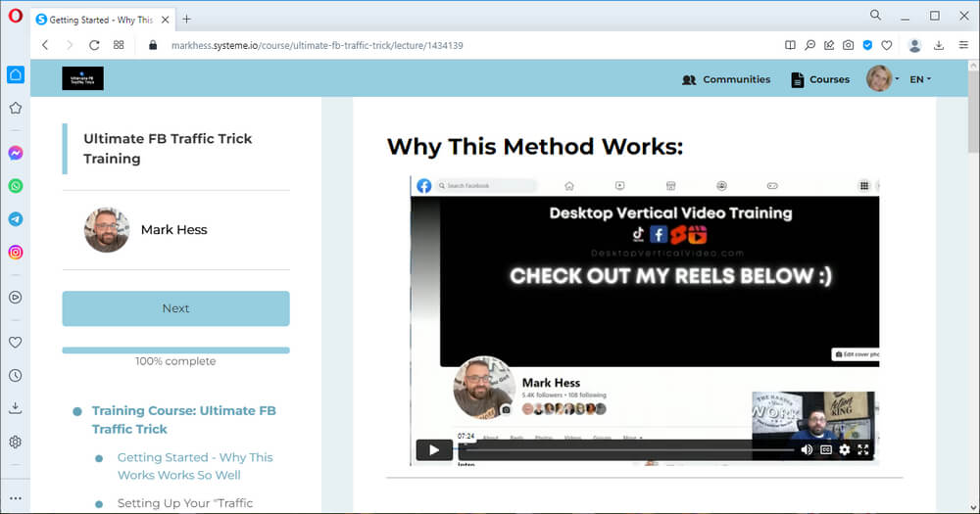Open sidebar heart pinboards icon

tap(16, 343)
